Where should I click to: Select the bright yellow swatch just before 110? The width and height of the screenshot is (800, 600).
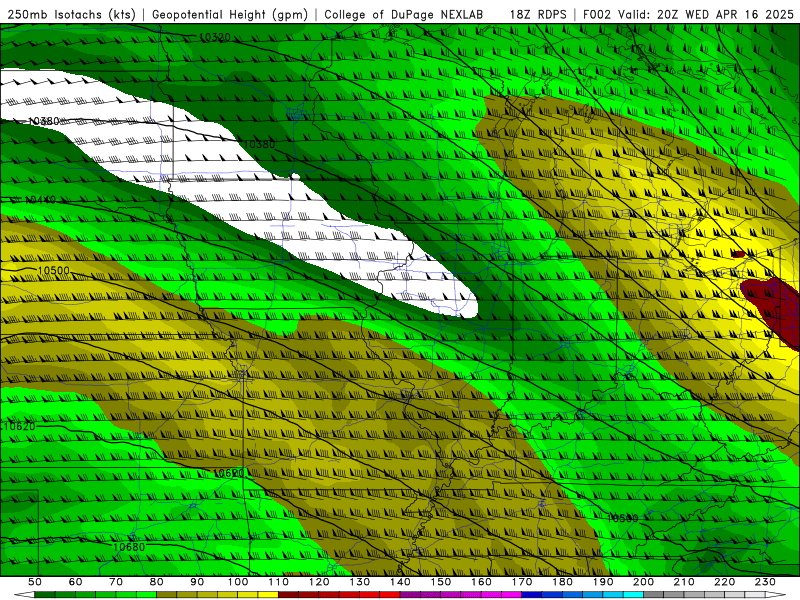[x=268, y=595]
